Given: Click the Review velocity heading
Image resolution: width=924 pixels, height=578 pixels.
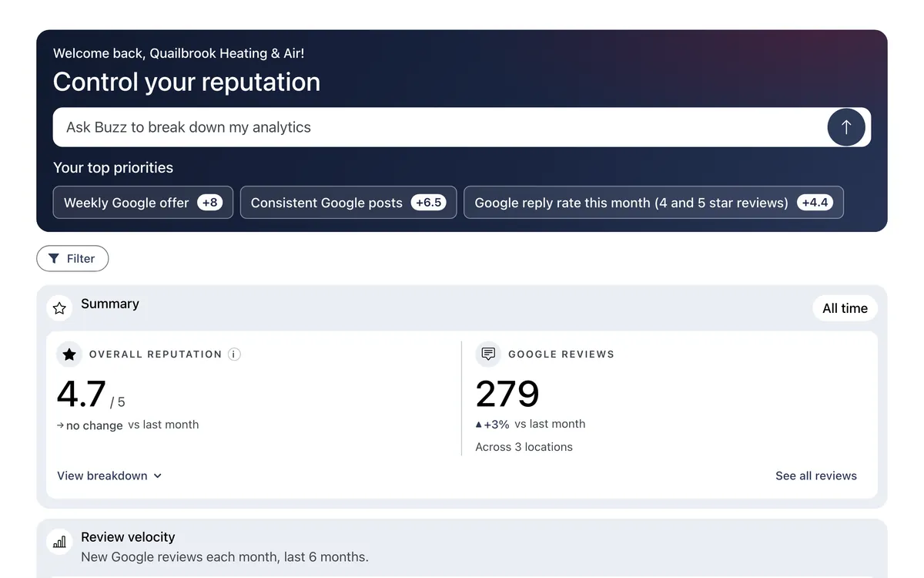Looking at the screenshot, I should (128, 537).
